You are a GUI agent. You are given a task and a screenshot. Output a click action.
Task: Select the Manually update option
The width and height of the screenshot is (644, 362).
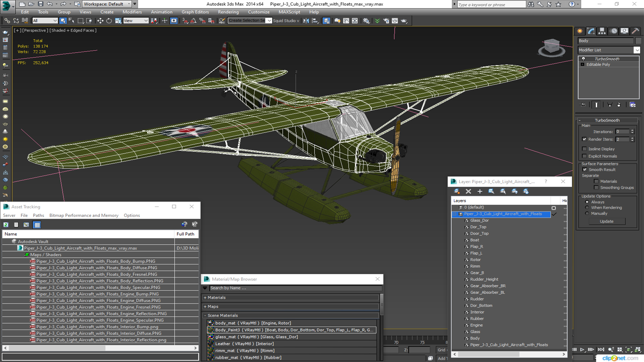tap(587, 214)
